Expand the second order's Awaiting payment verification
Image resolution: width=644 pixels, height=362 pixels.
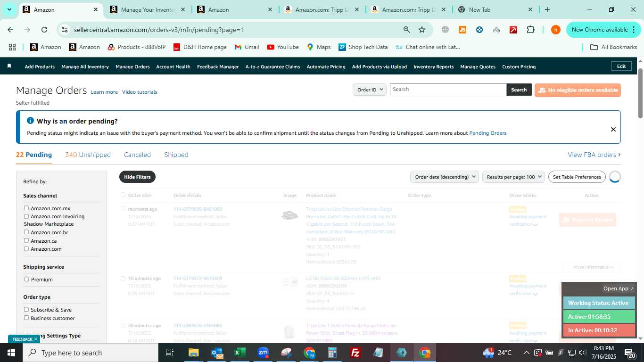[536, 294]
